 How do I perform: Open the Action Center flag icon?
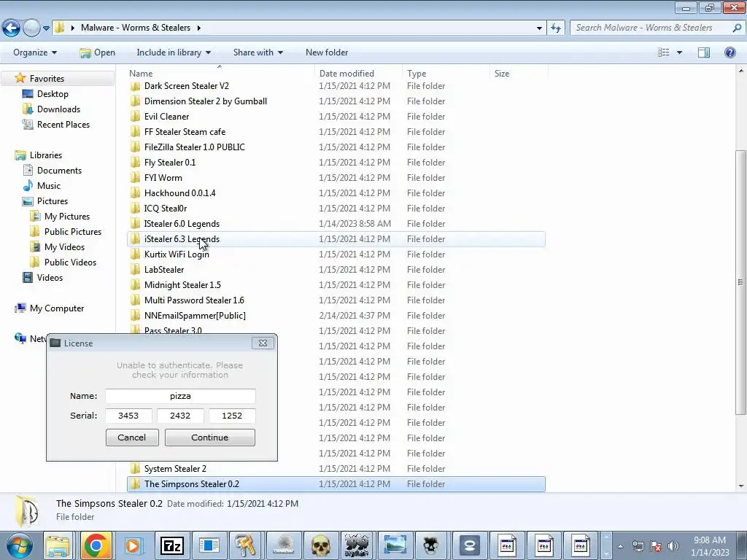tap(656, 546)
